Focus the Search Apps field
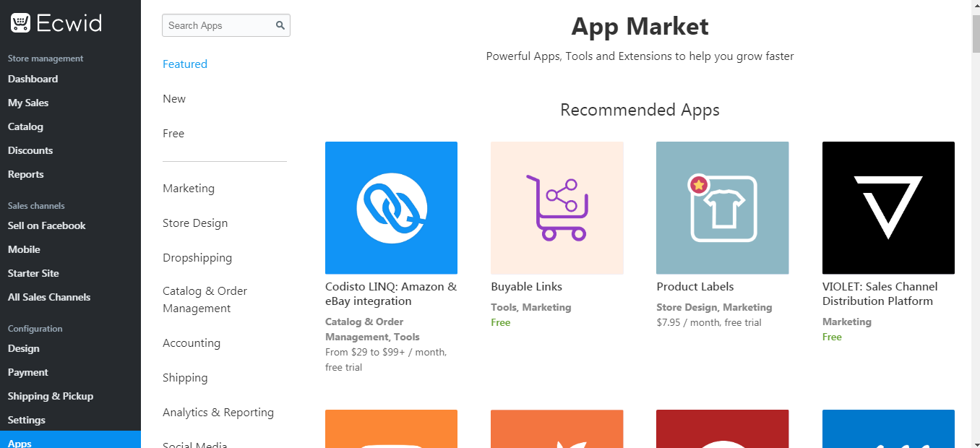 point(226,25)
